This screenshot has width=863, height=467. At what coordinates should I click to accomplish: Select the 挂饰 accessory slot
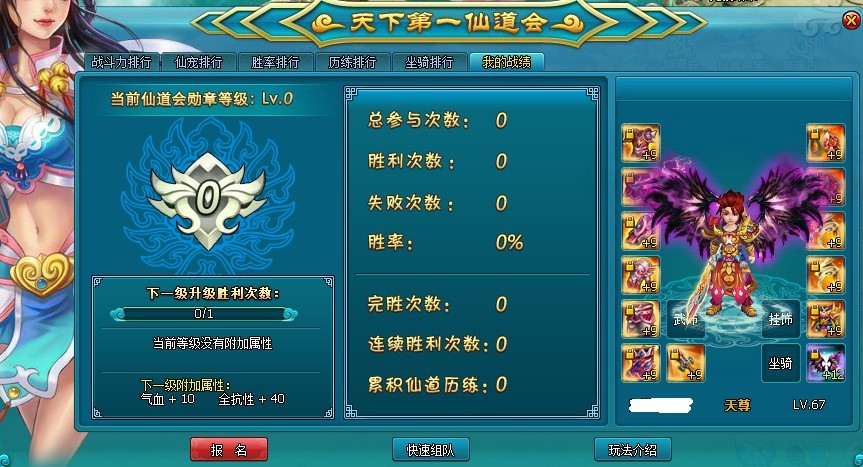pyautogui.click(x=780, y=319)
